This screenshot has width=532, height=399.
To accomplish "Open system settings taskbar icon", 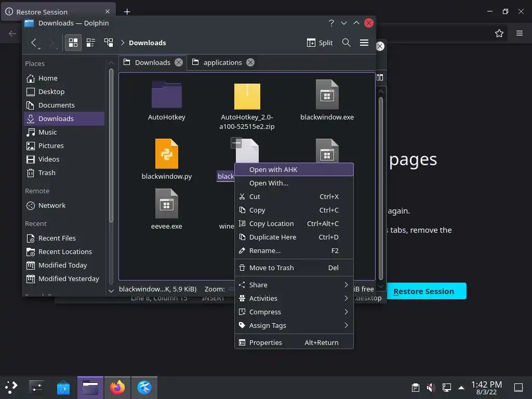I will [36, 388].
